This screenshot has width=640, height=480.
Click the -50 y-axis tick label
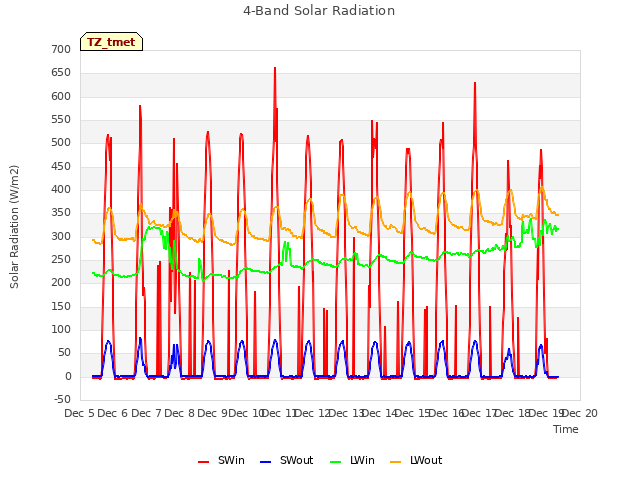tap(62, 400)
